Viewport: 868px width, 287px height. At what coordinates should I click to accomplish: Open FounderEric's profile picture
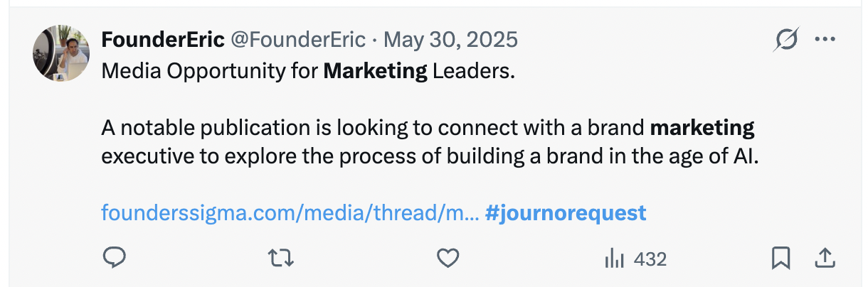61,53
